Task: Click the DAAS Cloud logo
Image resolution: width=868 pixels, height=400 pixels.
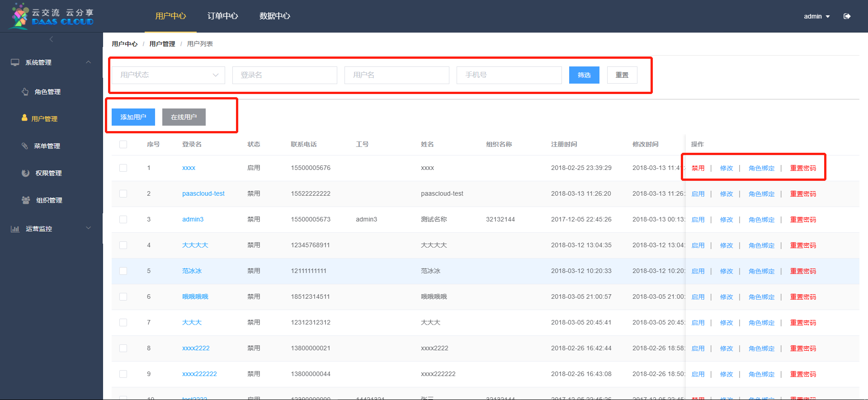Action: coord(52,16)
